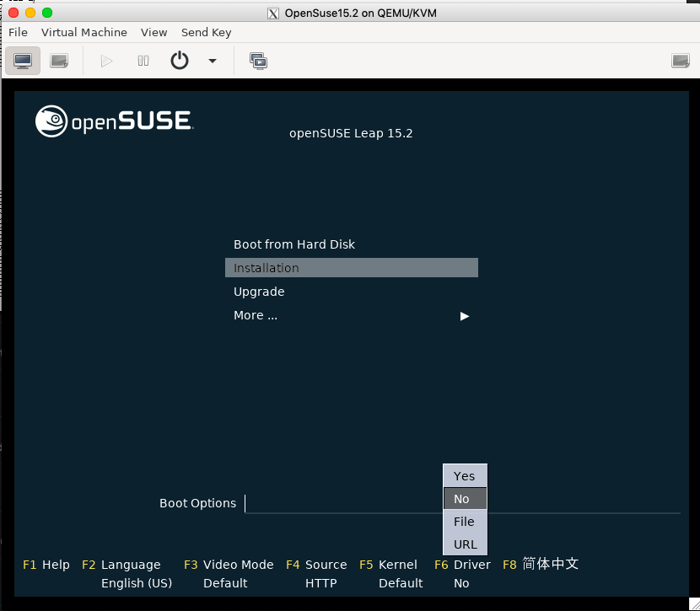
Task: Power on the virtual machine
Action: pos(106,61)
